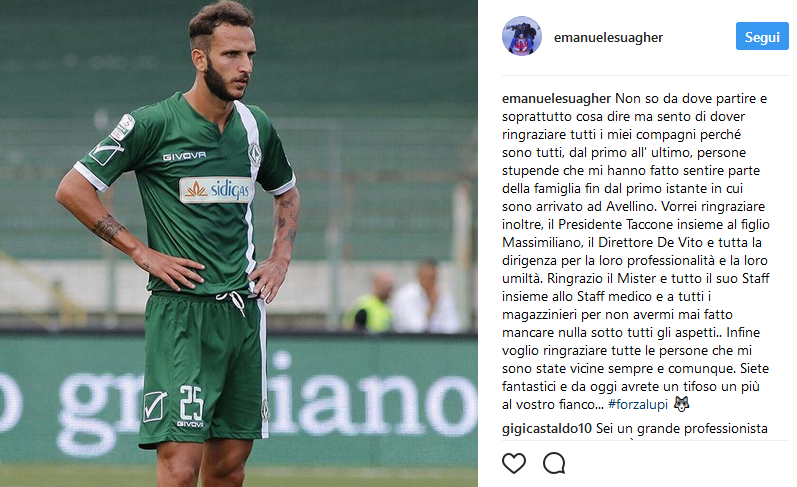Open the #forzalupi hashtag

coord(638,405)
